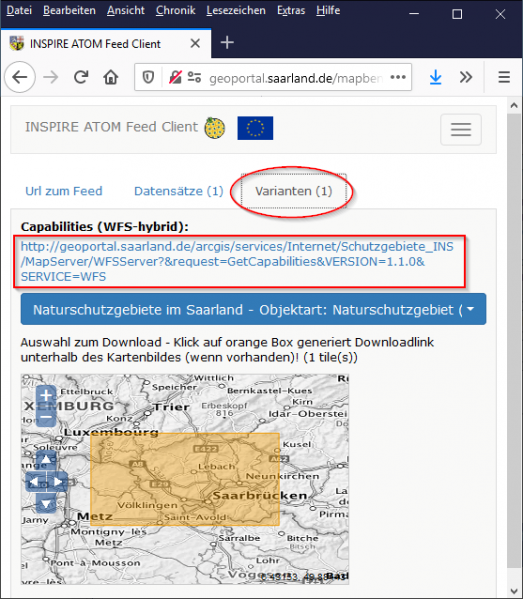Open the Lesezeichen menu

pos(236,10)
